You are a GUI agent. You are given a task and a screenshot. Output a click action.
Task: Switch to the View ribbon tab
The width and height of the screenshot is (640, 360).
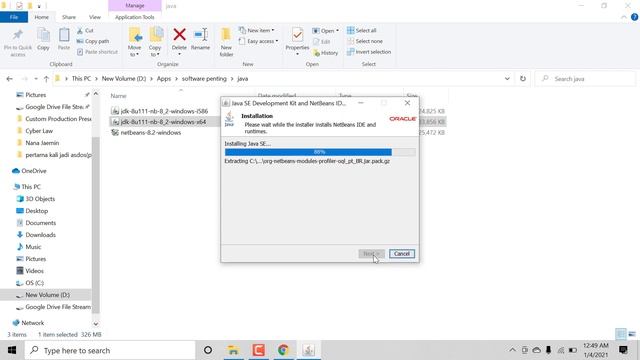(95, 17)
